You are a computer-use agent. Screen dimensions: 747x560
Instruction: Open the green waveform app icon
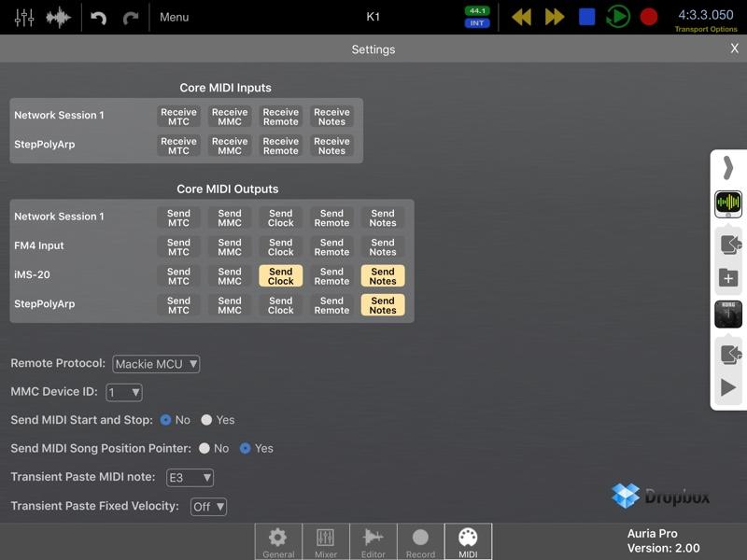pyautogui.click(x=728, y=203)
